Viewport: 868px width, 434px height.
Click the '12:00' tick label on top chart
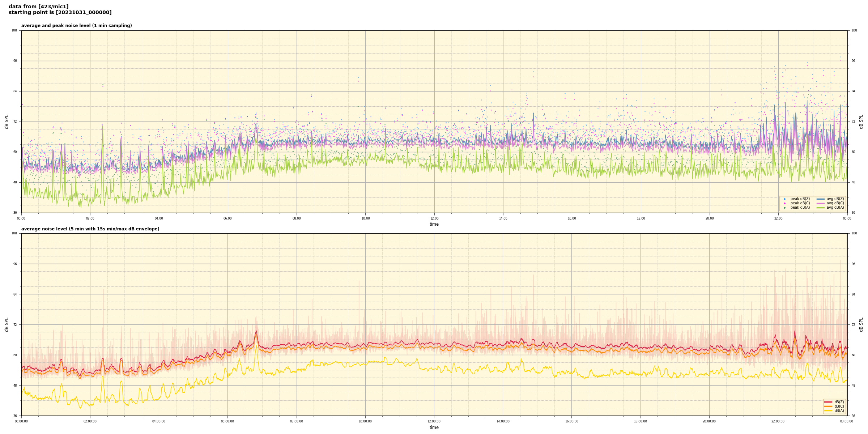coord(434,218)
